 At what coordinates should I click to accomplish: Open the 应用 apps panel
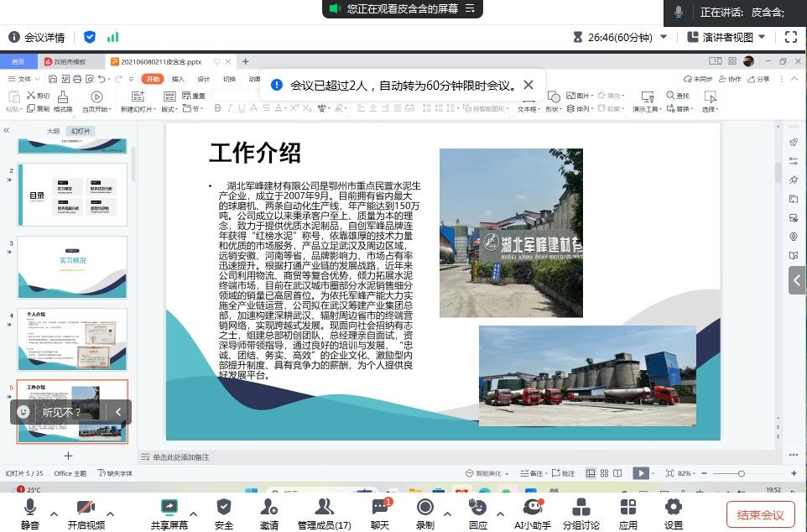(627, 514)
